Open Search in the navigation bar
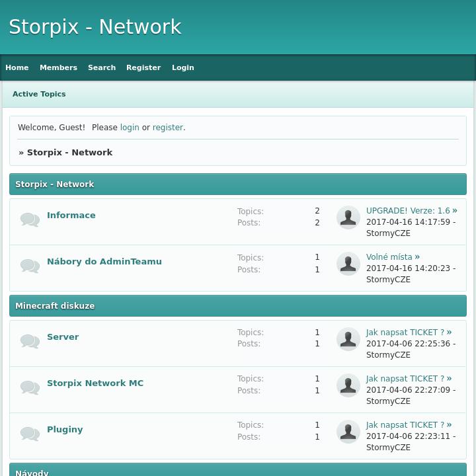Viewport: 476px width, 476px height. (x=102, y=67)
